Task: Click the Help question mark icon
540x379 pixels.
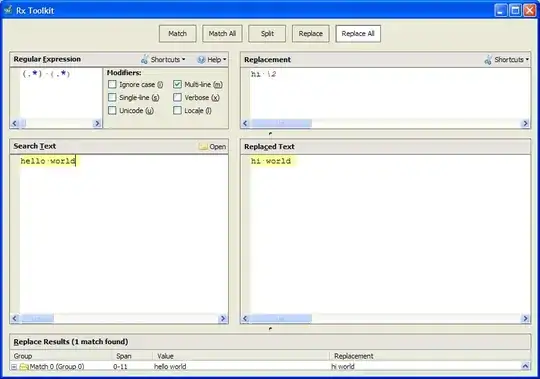Action: pos(201,60)
